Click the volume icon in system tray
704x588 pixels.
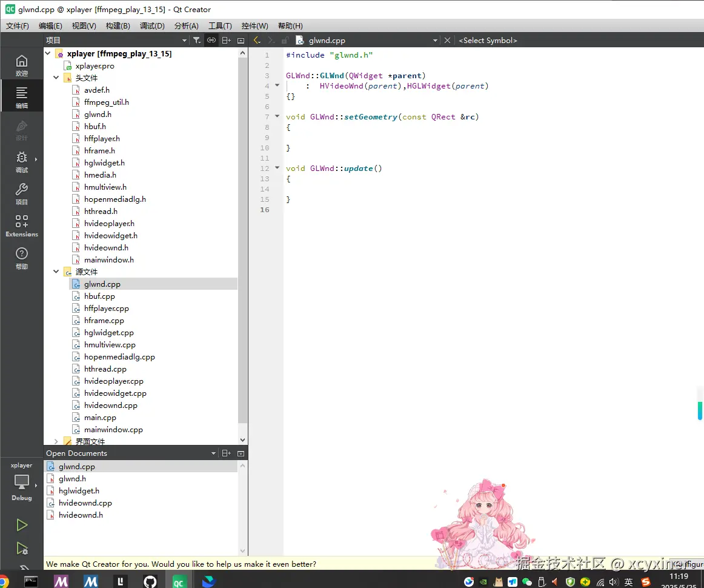pyautogui.click(x=613, y=582)
